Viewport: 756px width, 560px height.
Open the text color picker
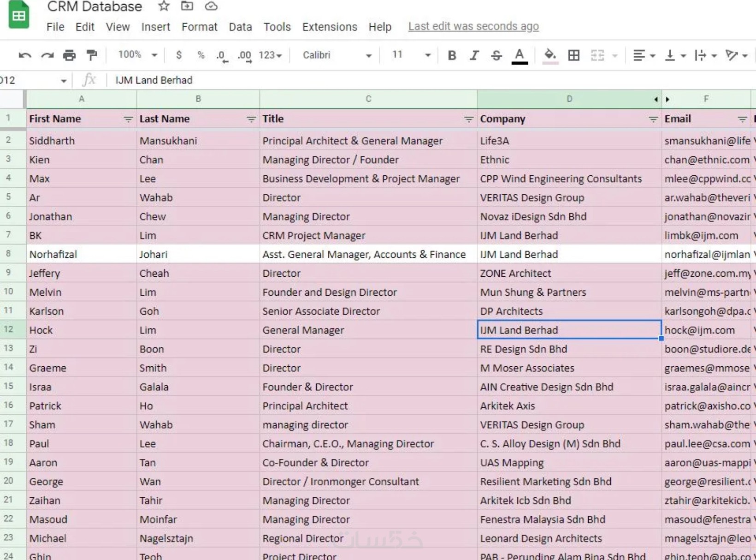[520, 56]
